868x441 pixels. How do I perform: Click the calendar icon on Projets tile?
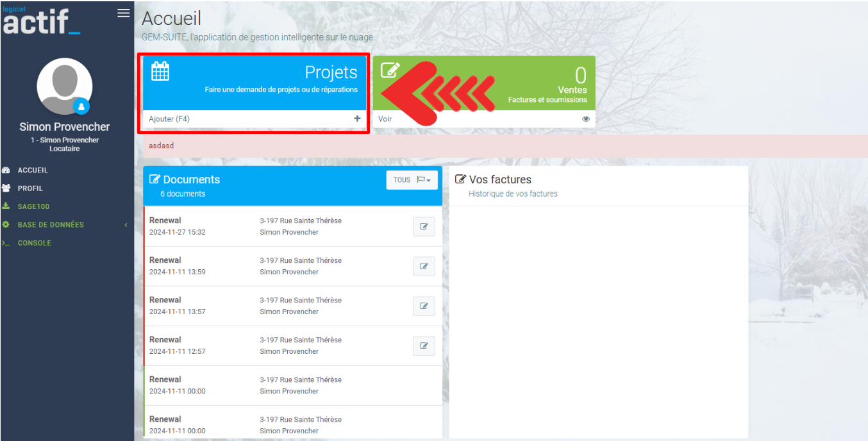(x=160, y=71)
